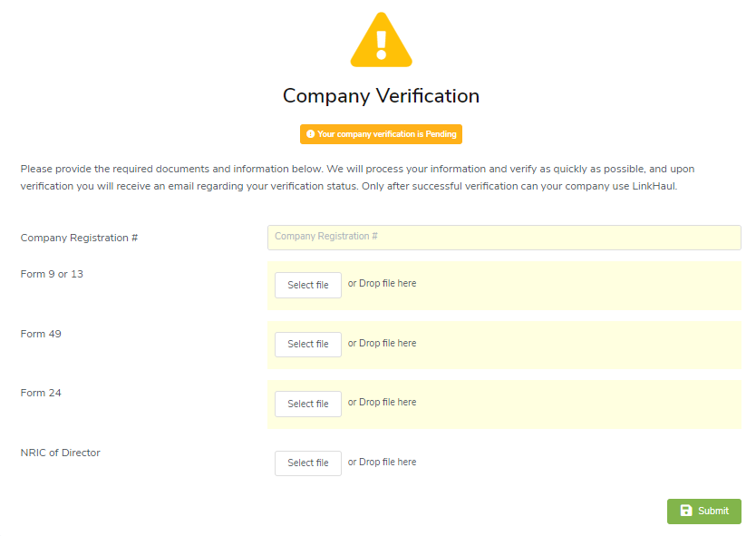Image resolution: width=756 pixels, height=536 pixels.
Task: Click the yellow warning triangle icon
Action: click(x=381, y=41)
